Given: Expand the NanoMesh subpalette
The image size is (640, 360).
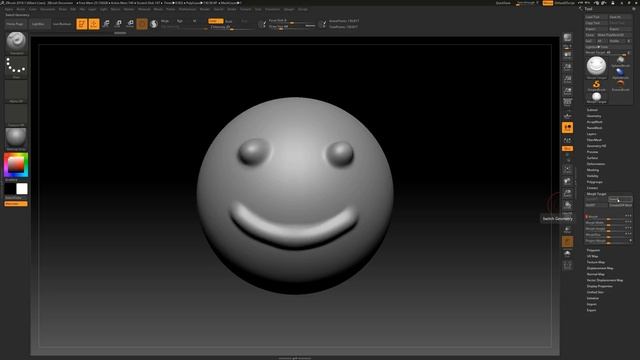Looking at the screenshot, I should (595, 128).
